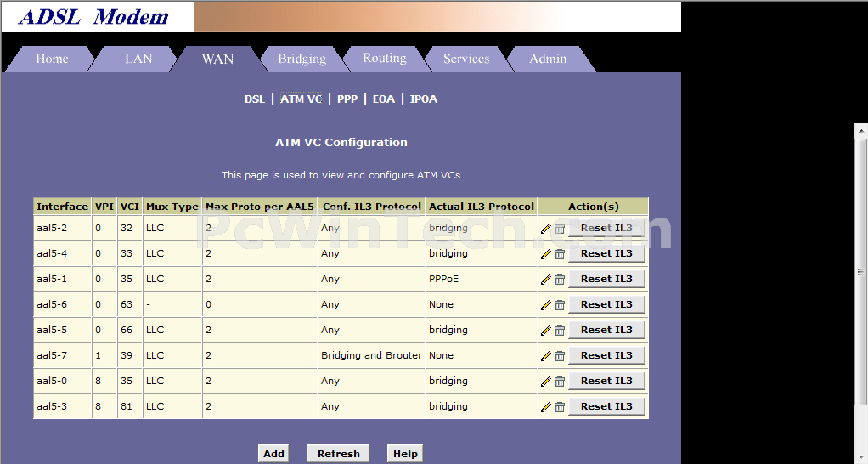Click the 'Mux Type' column header

[172, 207]
